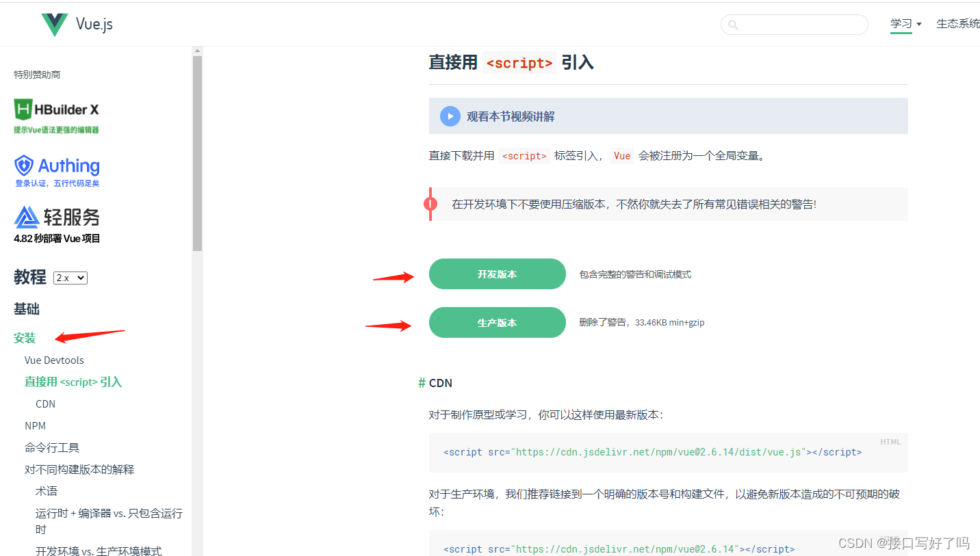980x556 pixels.
Task: Open the 生态系统 menu
Action: click(x=957, y=23)
